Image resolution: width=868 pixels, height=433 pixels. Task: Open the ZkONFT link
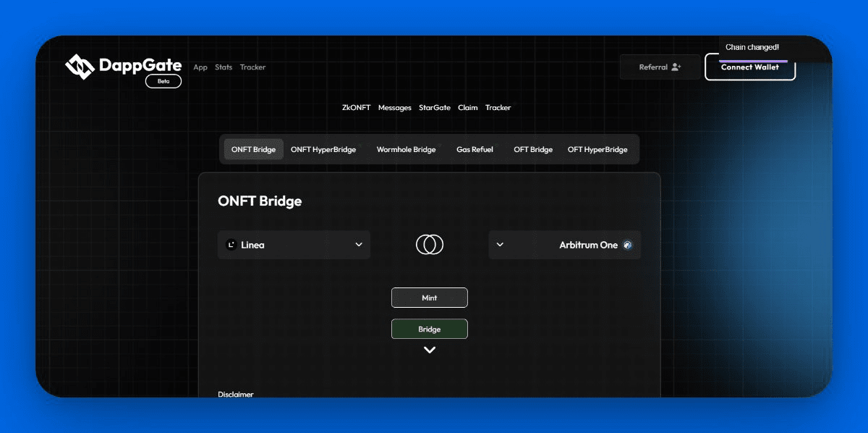point(357,107)
